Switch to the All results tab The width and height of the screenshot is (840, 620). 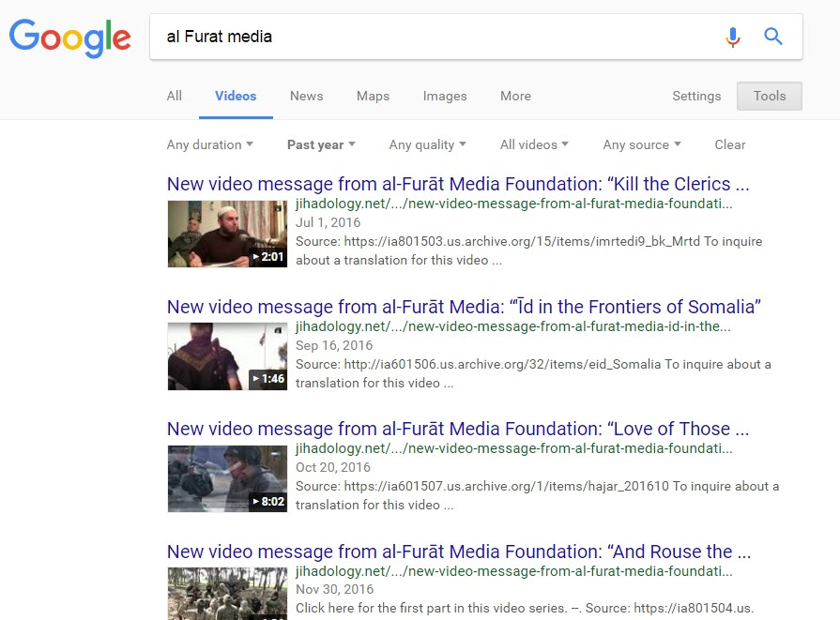(175, 96)
